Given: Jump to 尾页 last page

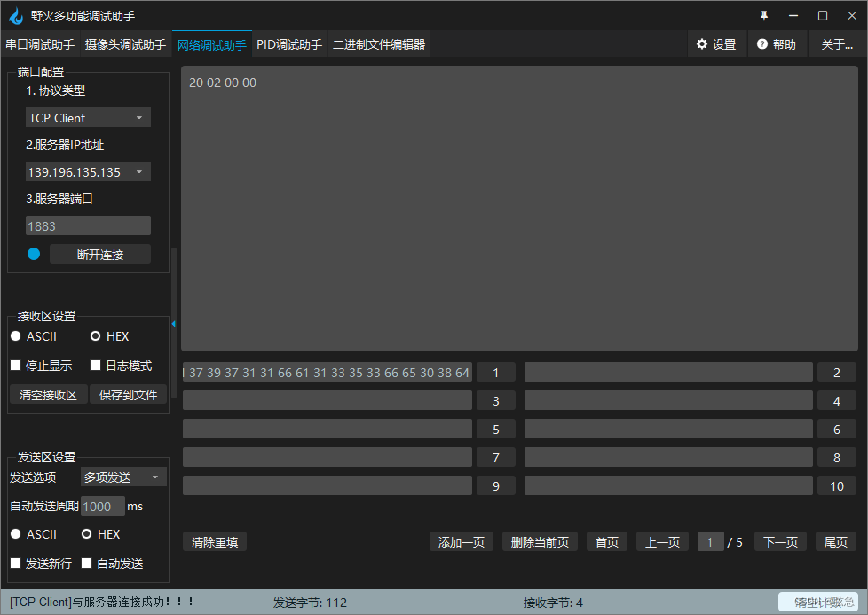Looking at the screenshot, I should pyautogui.click(x=836, y=542).
